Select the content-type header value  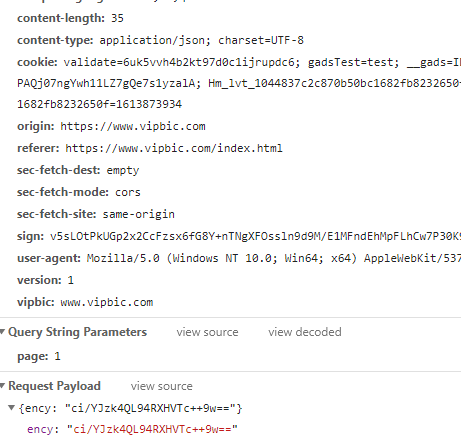(201, 40)
